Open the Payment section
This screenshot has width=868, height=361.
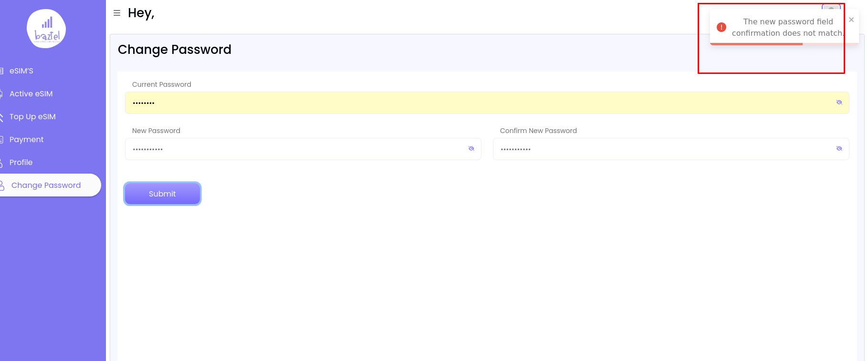[26, 140]
